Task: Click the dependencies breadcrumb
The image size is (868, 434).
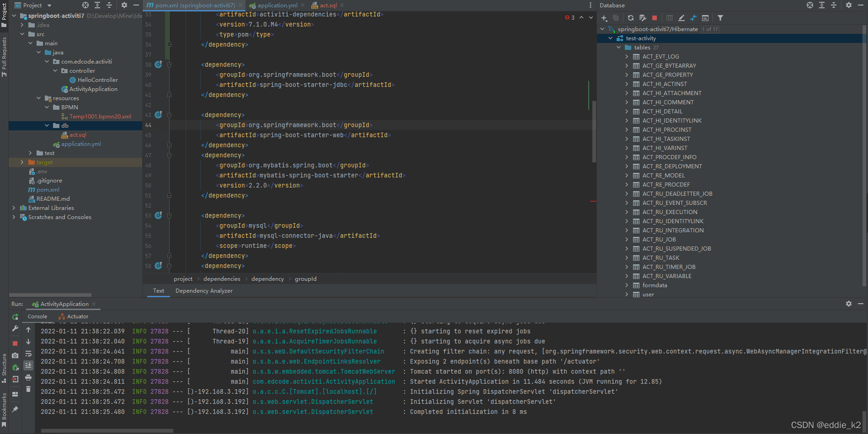Action: coord(222,279)
